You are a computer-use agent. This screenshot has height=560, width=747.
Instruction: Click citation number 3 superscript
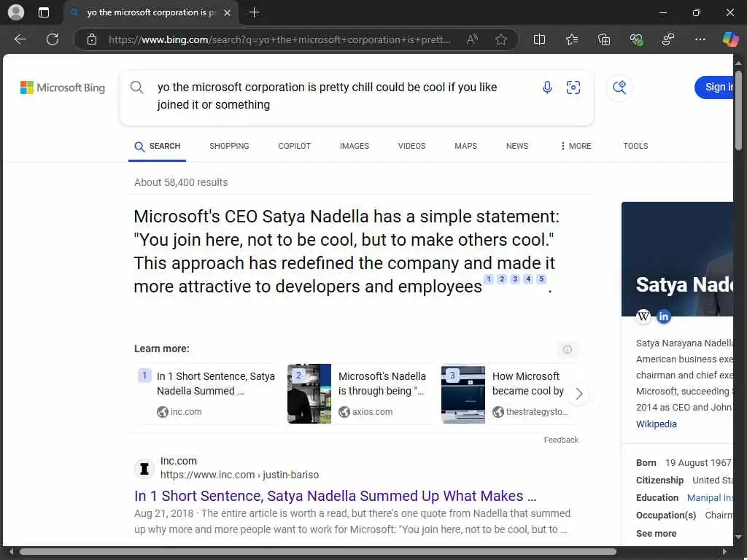515,279
